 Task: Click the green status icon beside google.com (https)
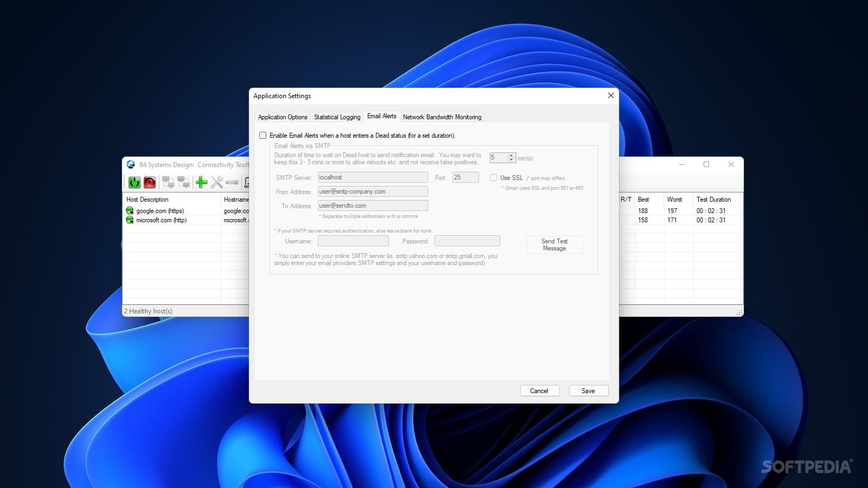pyautogui.click(x=130, y=210)
